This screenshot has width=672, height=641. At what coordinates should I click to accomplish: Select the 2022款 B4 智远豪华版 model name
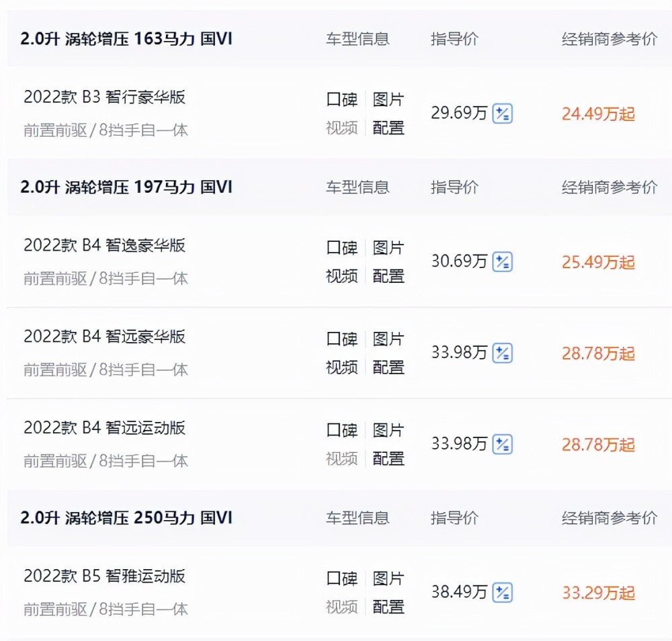105,337
